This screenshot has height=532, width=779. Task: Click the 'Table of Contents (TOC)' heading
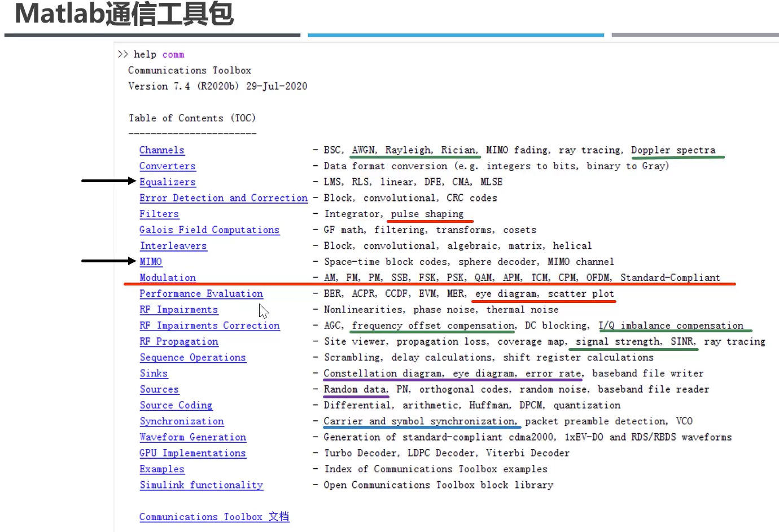(x=192, y=118)
